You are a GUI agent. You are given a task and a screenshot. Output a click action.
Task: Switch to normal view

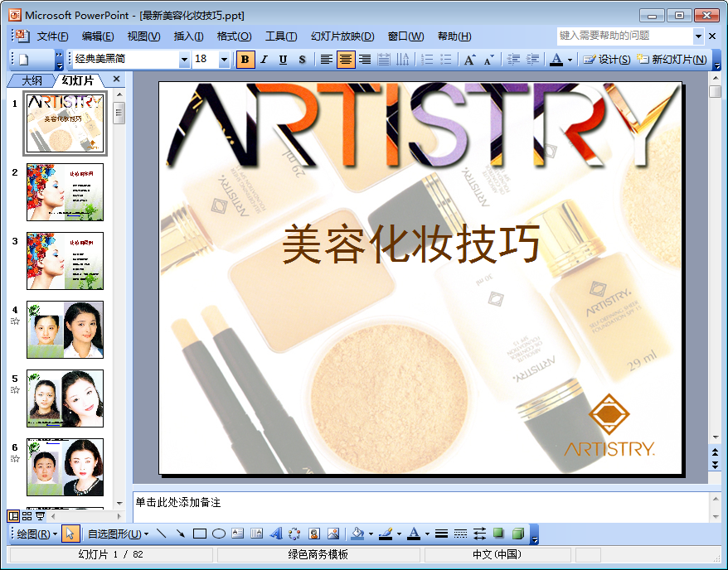coord(13,516)
